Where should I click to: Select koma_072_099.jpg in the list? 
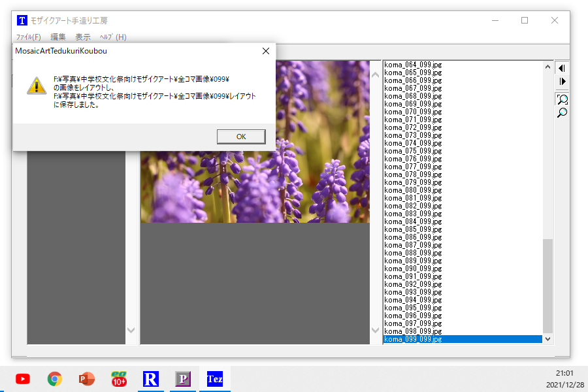coord(463,127)
